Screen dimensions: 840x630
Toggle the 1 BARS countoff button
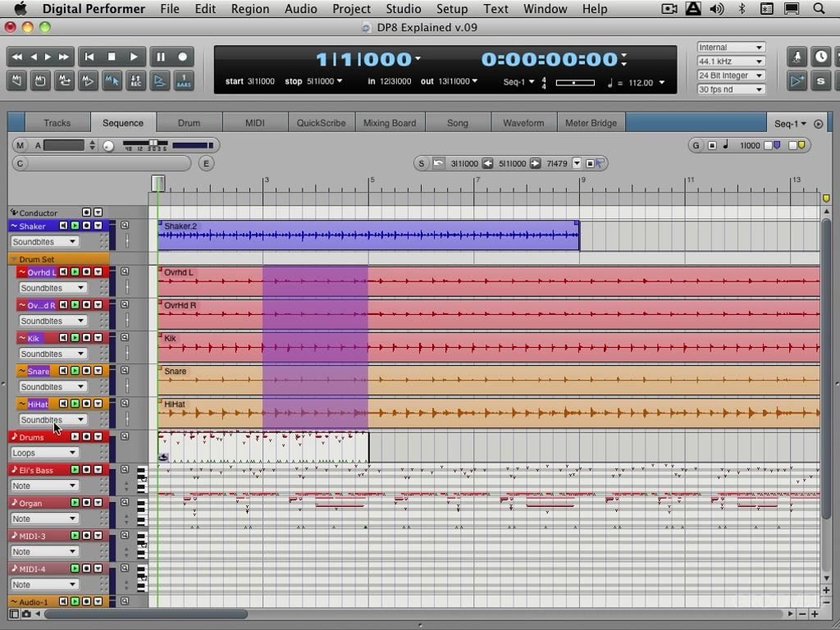(184, 81)
